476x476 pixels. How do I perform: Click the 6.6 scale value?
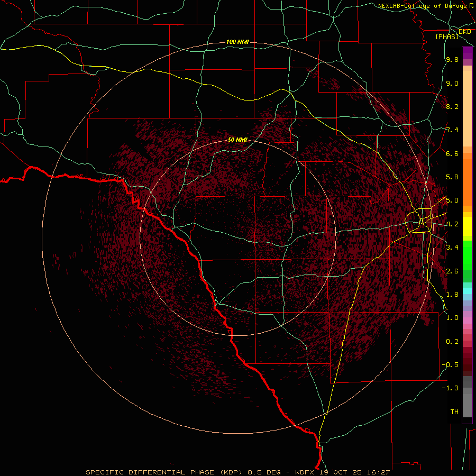[452, 153]
